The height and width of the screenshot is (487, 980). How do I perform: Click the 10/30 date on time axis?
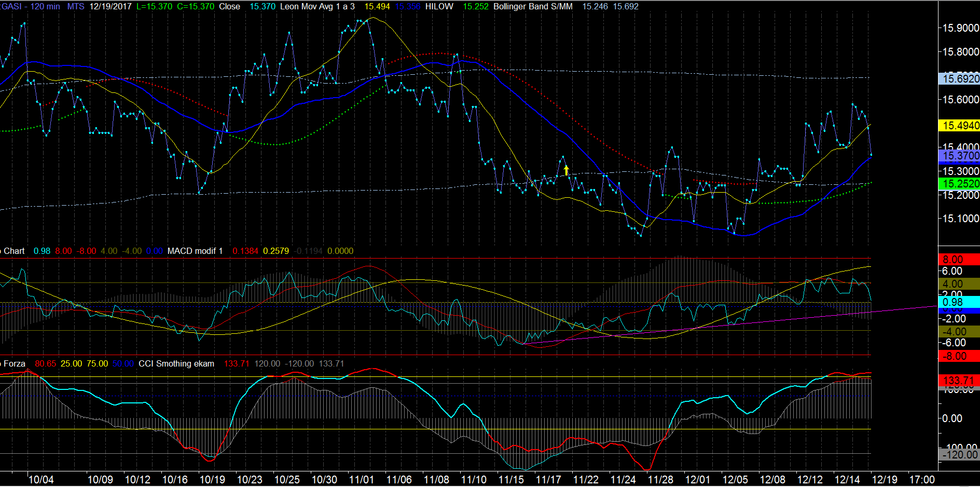(324, 480)
